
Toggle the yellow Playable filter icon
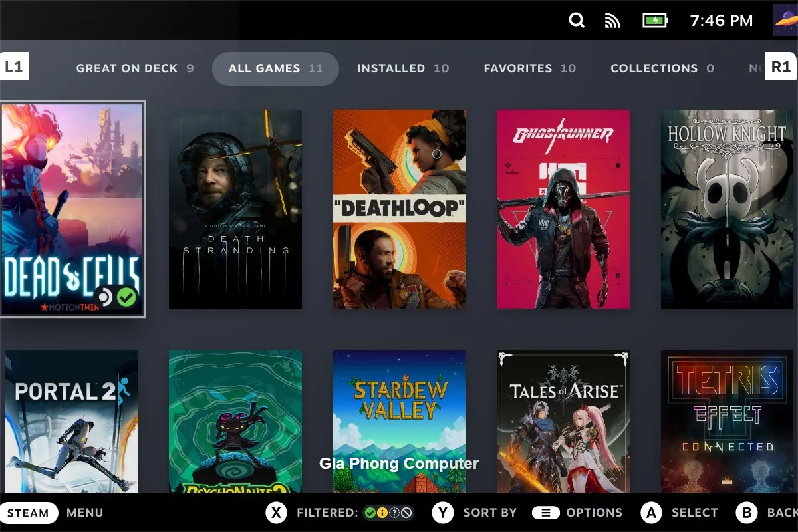pos(382,513)
